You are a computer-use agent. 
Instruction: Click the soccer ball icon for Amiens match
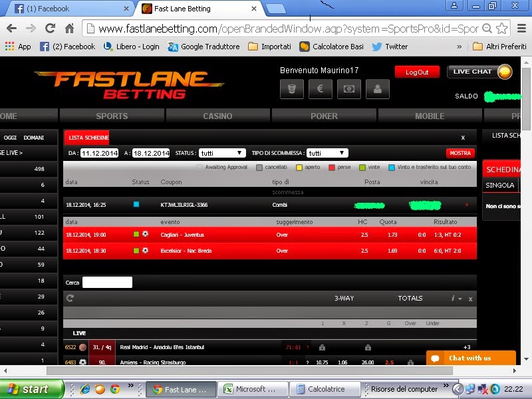(x=82, y=362)
